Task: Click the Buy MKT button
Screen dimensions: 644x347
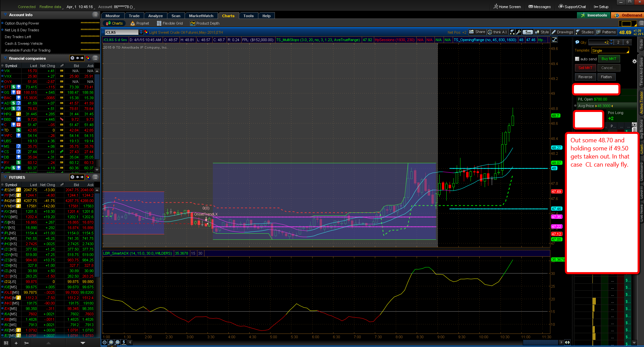Action: (609, 59)
